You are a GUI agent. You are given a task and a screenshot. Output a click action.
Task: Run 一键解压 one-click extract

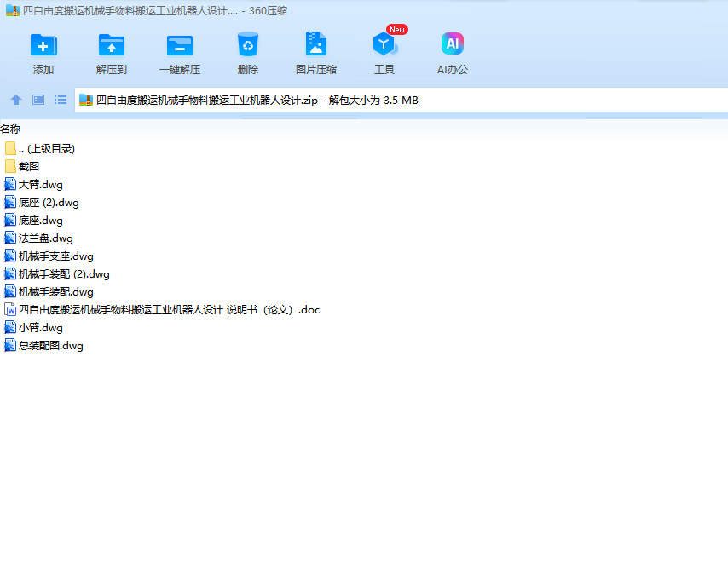point(180,45)
